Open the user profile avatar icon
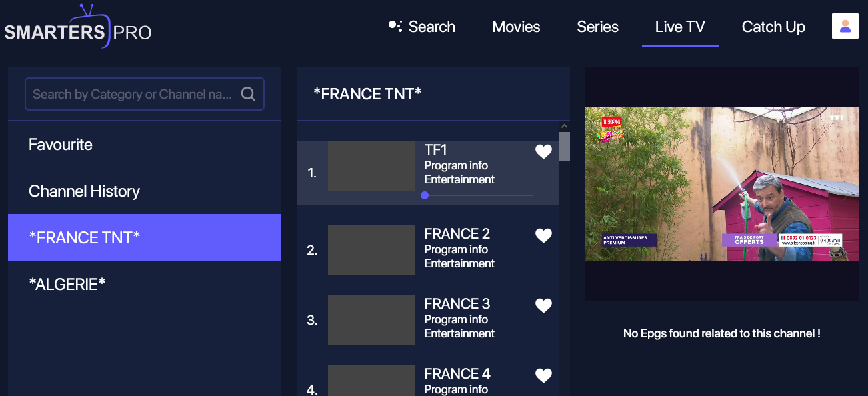Image resolution: width=868 pixels, height=396 pixels. (x=845, y=26)
